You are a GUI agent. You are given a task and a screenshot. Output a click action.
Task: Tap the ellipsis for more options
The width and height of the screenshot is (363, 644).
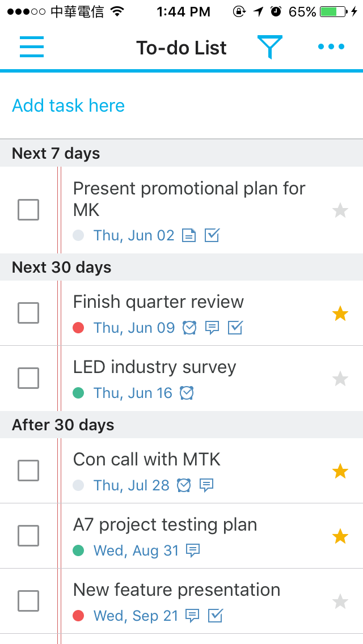tap(331, 47)
